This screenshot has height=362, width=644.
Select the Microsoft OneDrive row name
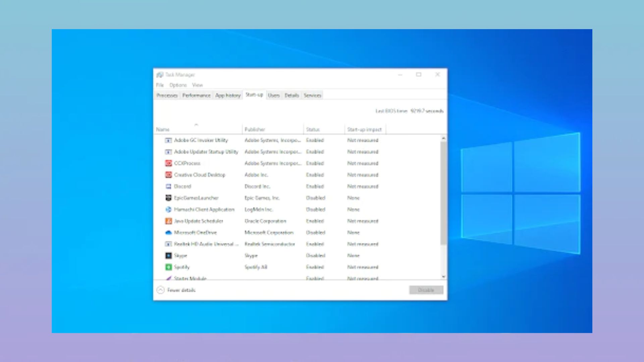click(196, 233)
